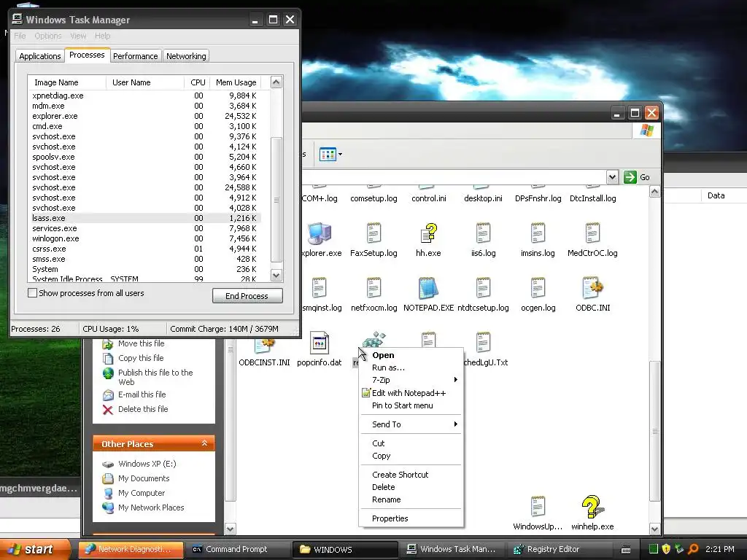Click the My Network Places icon
The height and width of the screenshot is (560, 747).
coord(108,507)
